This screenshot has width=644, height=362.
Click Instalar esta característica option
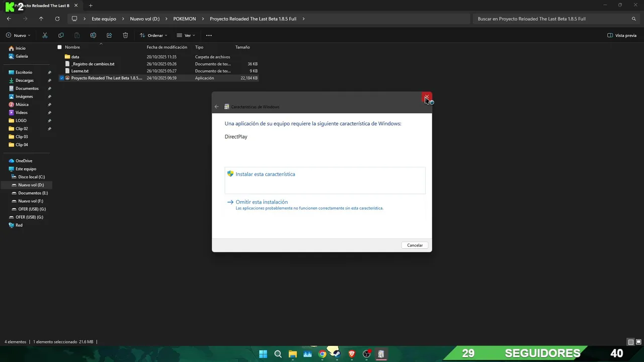pos(325,180)
